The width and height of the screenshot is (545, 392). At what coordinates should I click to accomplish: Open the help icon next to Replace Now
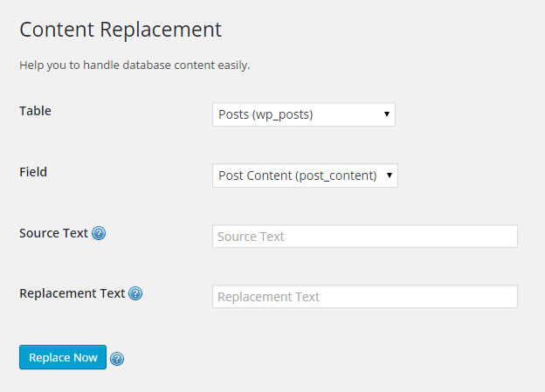coord(117,359)
